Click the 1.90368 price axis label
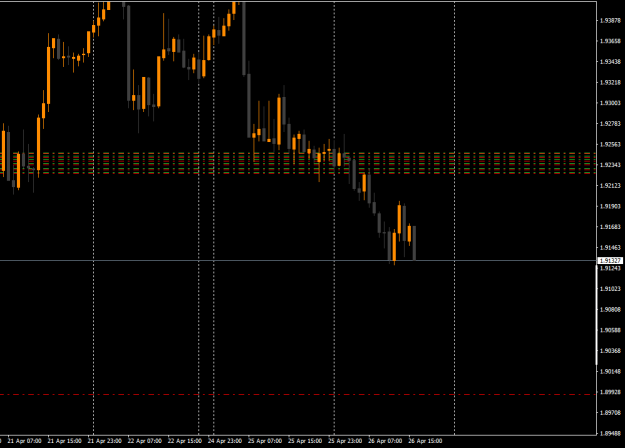 coord(610,351)
